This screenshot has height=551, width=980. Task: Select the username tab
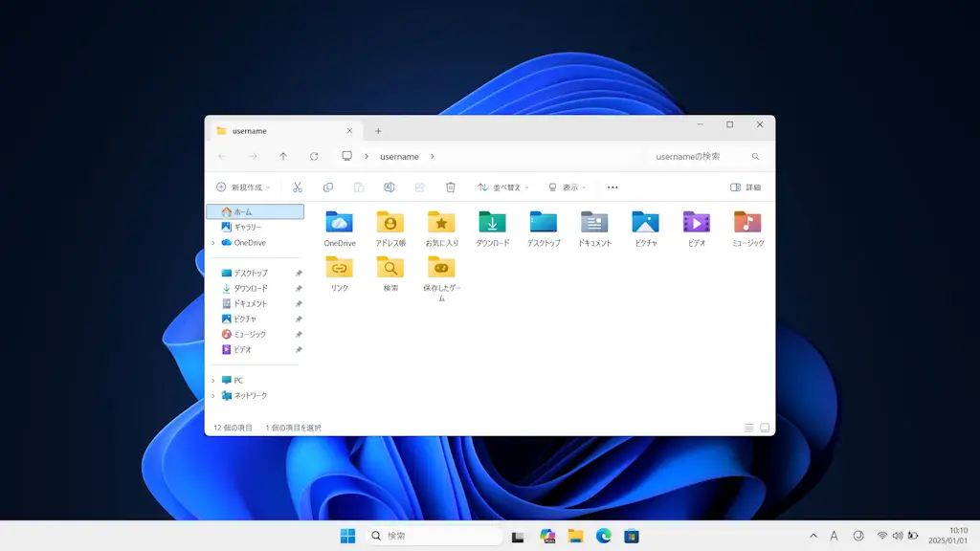pos(278,131)
